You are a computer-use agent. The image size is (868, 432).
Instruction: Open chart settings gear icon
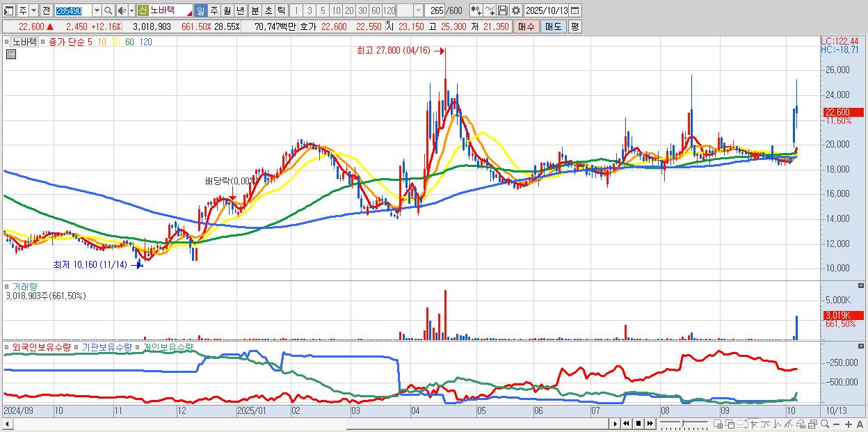(x=516, y=10)
